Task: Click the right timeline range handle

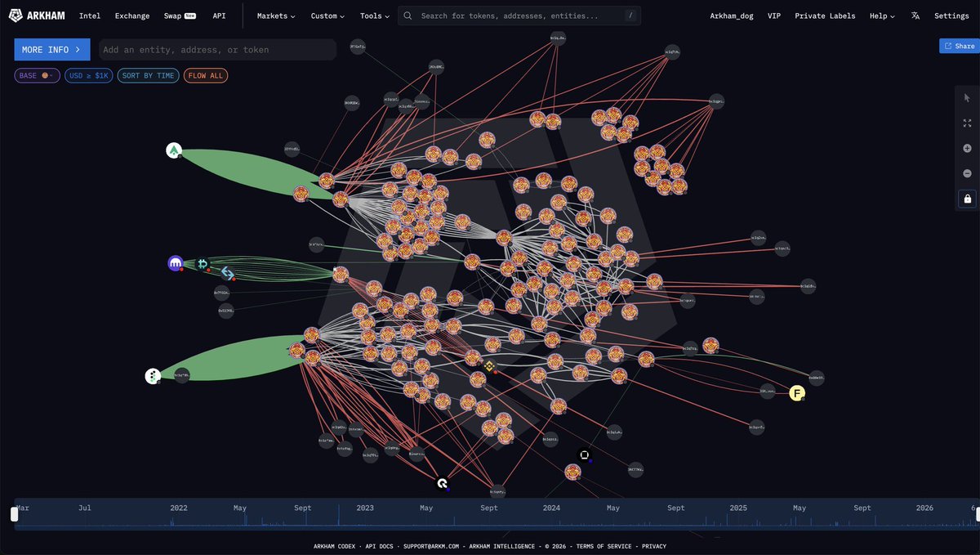Action: click(x=976, y=514)
